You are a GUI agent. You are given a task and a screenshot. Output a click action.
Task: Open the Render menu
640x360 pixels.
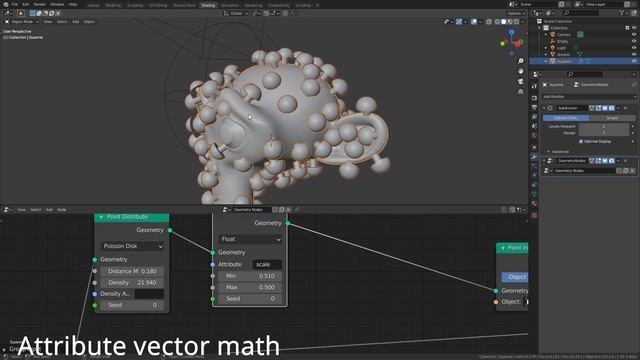[x=40, y=4]
